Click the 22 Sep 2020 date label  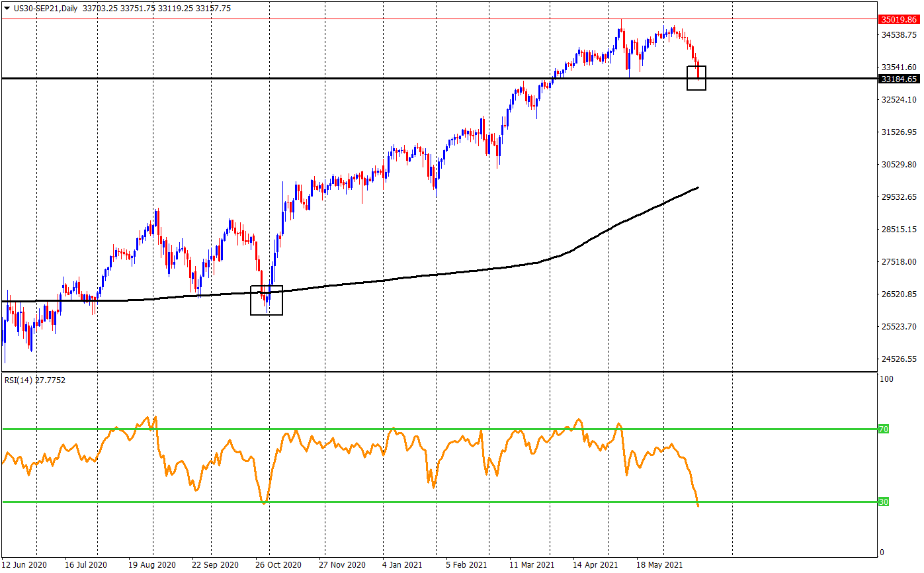pos(215,565)
